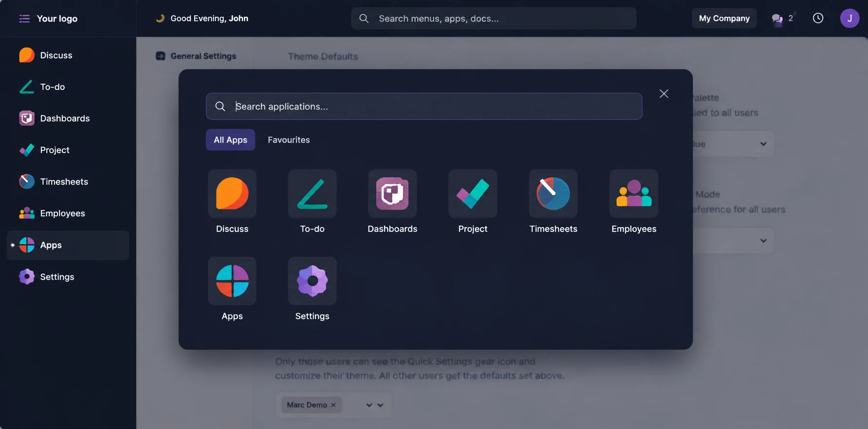Select Apps in the sidebar
This screenshot has width=868, height=429.
(68, 245)
